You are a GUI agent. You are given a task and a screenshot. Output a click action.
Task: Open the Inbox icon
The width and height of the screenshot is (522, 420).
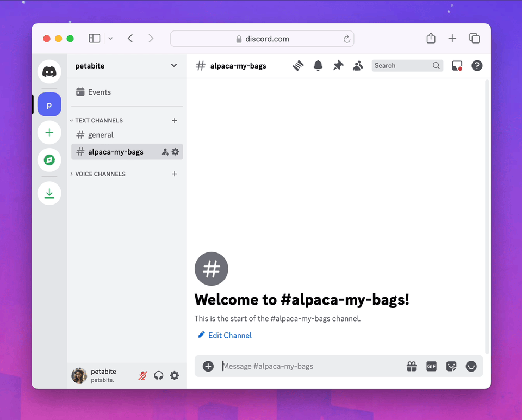click(457, 66)
